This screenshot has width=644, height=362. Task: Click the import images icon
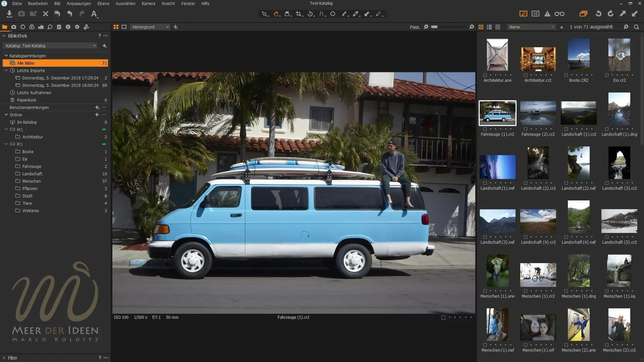coord(9,14)
